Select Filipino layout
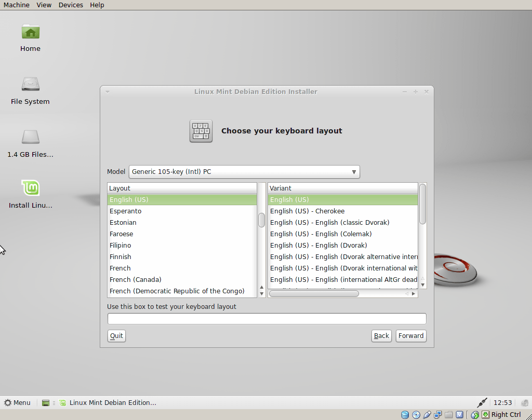This screenshot has height=420, width=532. 182,246
